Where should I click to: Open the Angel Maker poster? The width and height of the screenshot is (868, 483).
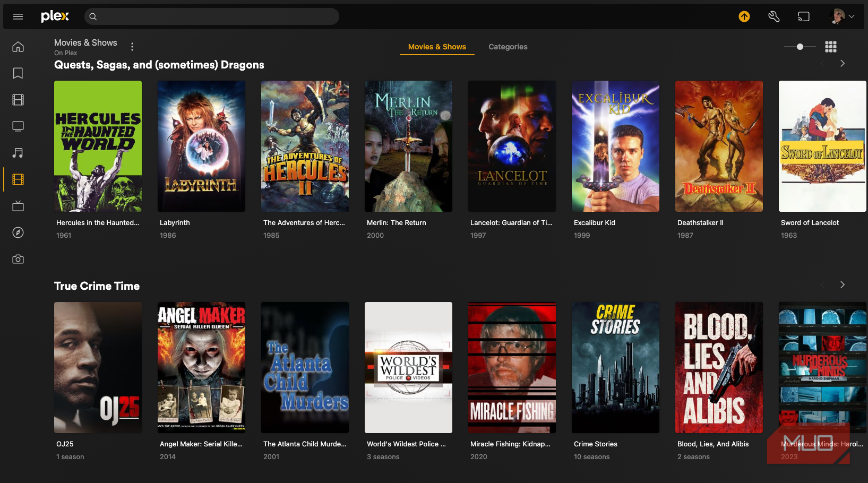pos(201,367)
